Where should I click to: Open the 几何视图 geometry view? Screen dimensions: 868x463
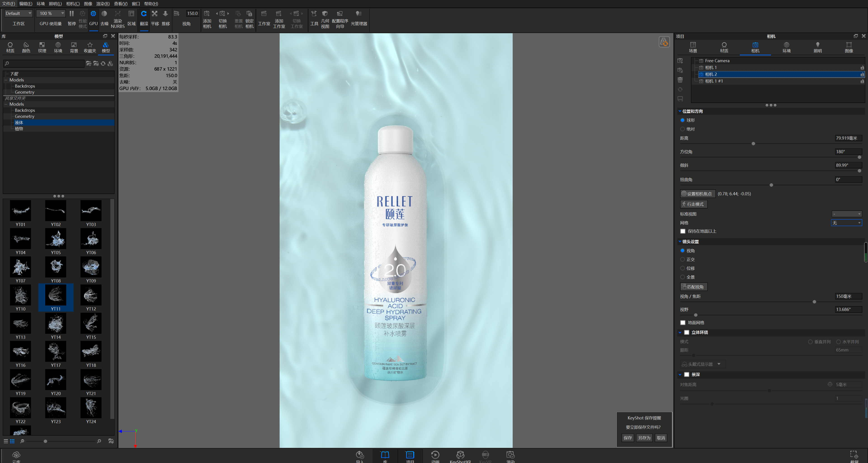tap(325, 19)
